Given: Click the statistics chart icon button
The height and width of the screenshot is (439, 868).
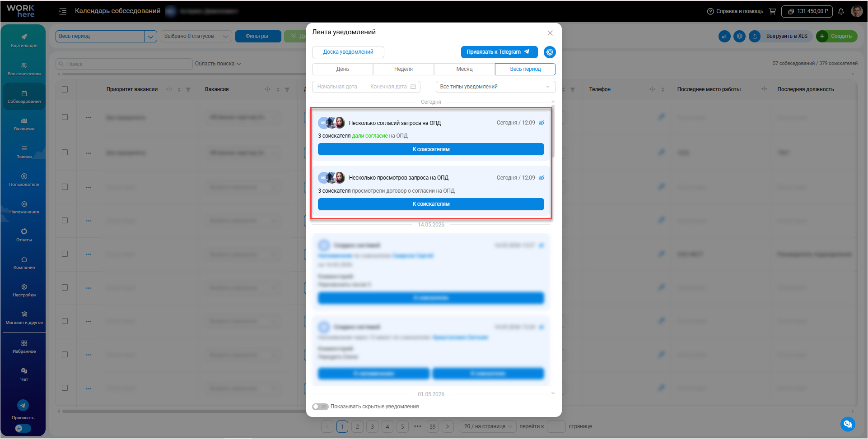Looking at the screenshot, I should (x=724, y=36).
